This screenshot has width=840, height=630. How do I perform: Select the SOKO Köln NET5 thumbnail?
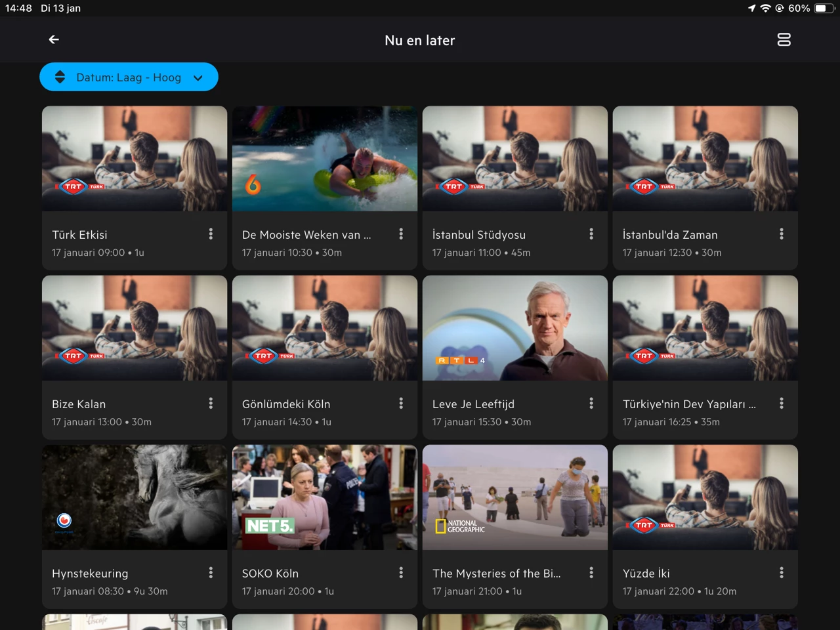[324, 497]
